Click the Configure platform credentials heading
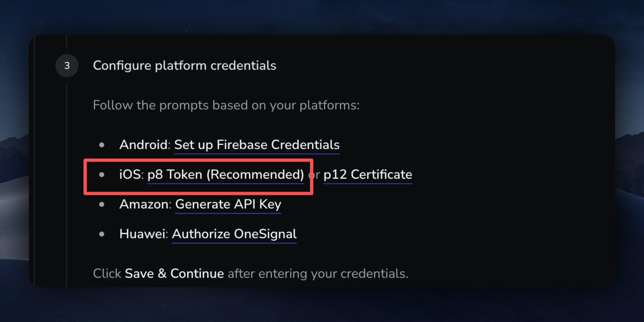This screenshot has height=322, width=644. tap(185, 66)
